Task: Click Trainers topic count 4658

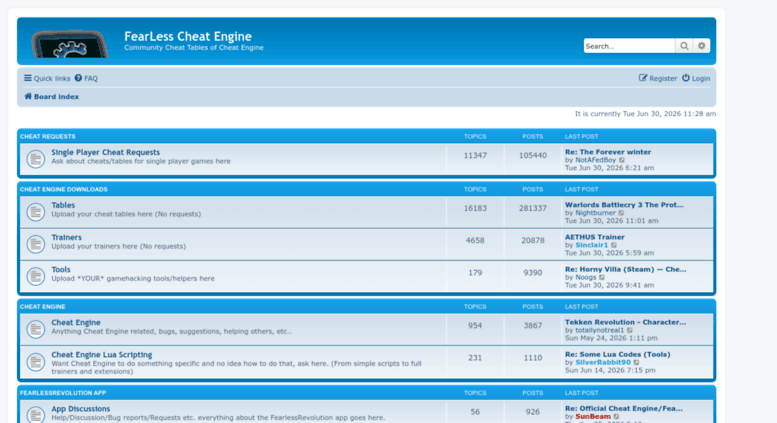Action: click(x=475, y=240)
